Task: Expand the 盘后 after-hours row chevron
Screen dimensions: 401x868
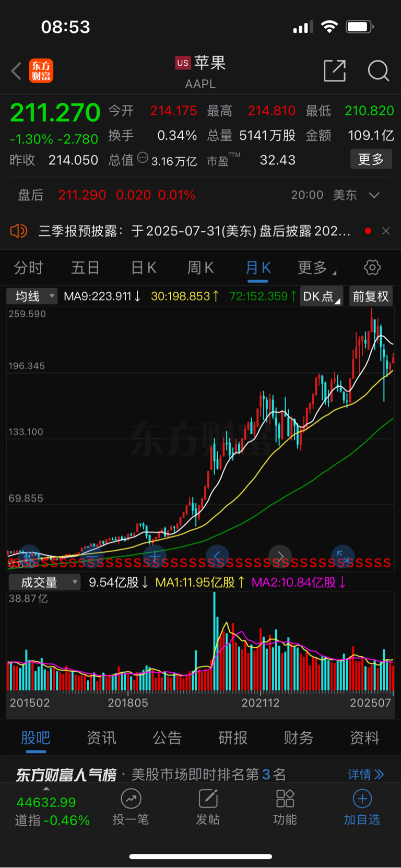Action: [374, 195]
